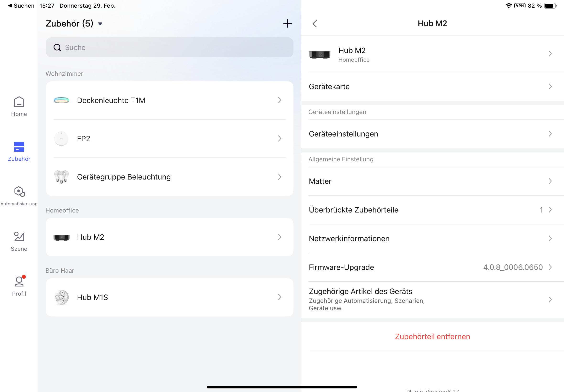Open the Gerätekarte row

click(432, 87)
